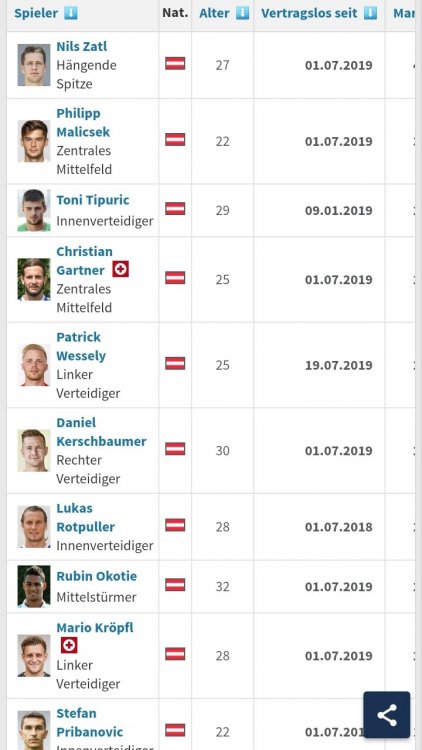Click the Alter column header text
The height and width of the screenshot is (750, 422).
click(214, 13)
